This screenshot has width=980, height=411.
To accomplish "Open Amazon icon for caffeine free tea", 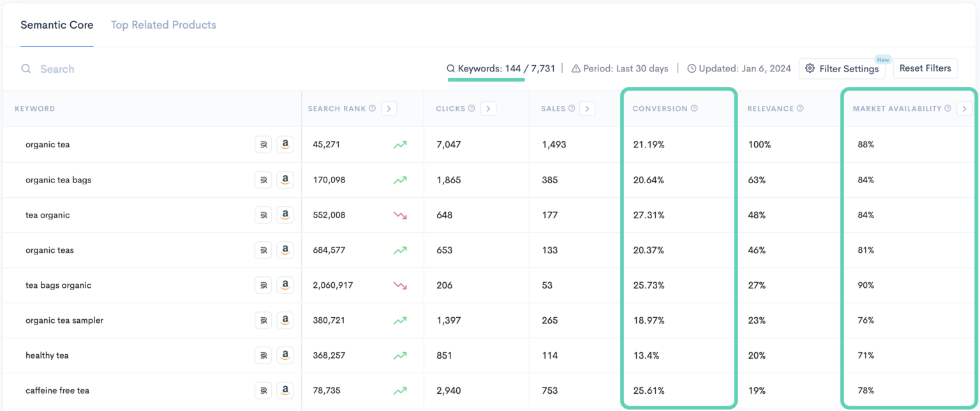I will (x=285, y=391).
